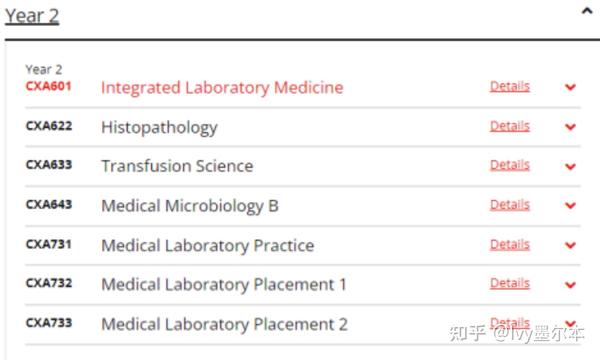Select the Integrated Laboratory Medicine title
Viewport: 600px width, 360px height.
click(222, 88)
